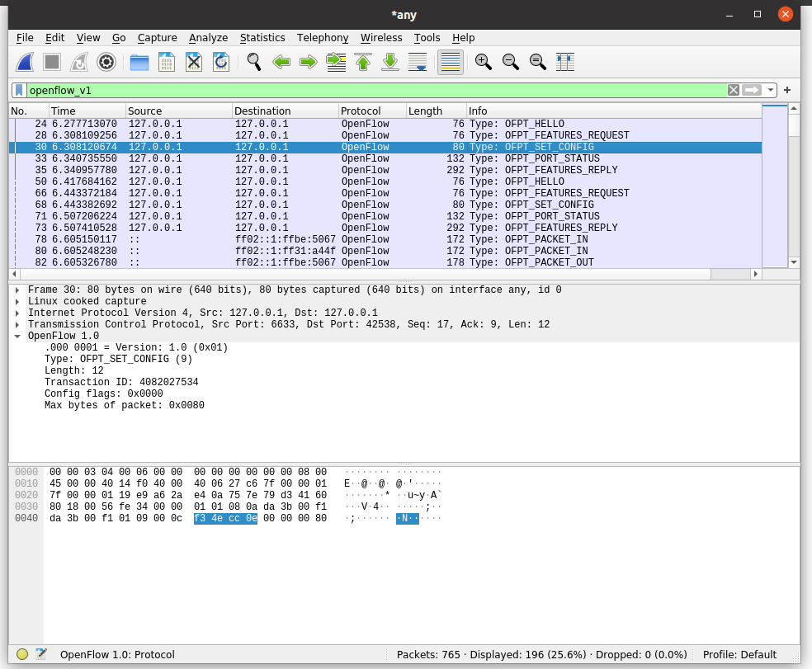
Task: Select packet 78 OFPT_PACKET_IN row
Action: [385, 239]
